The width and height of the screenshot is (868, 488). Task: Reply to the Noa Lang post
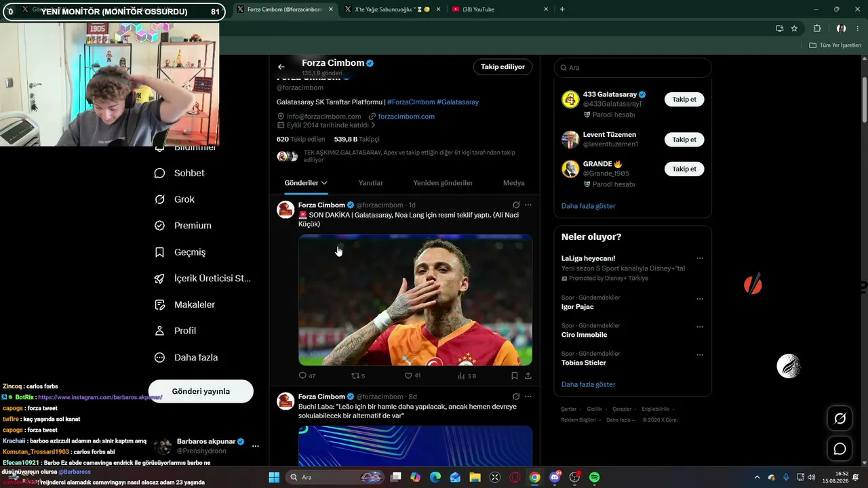point(307,375)
